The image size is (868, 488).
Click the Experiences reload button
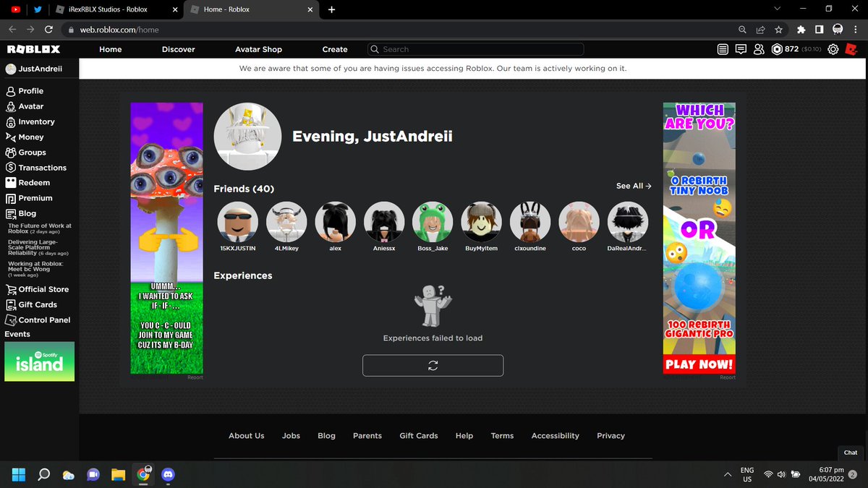[x=433, y=366]
